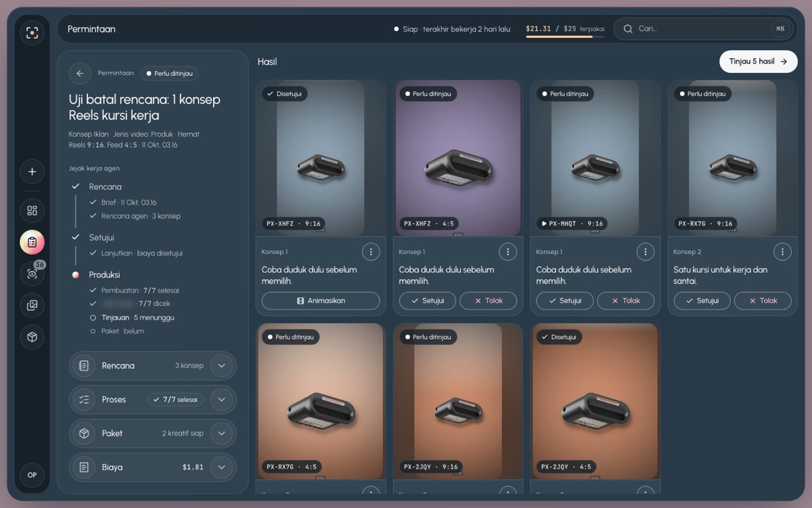The height and width of the screenshot is (508, 812).
Task: Click the Cari search field
Action: tap(702, 29)
